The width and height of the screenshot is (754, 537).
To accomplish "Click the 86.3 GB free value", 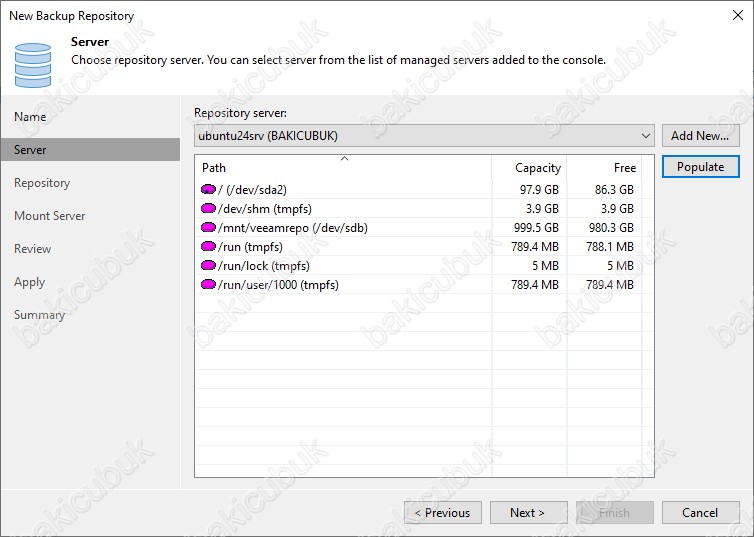I will pyautogui.click(x=614, y=189).
